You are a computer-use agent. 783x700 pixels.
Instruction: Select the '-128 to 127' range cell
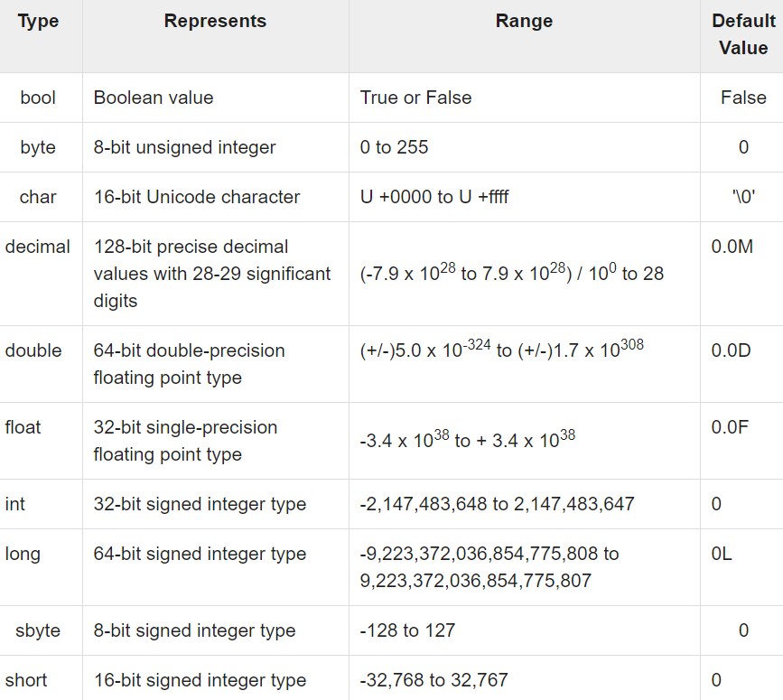click(407, 630)
